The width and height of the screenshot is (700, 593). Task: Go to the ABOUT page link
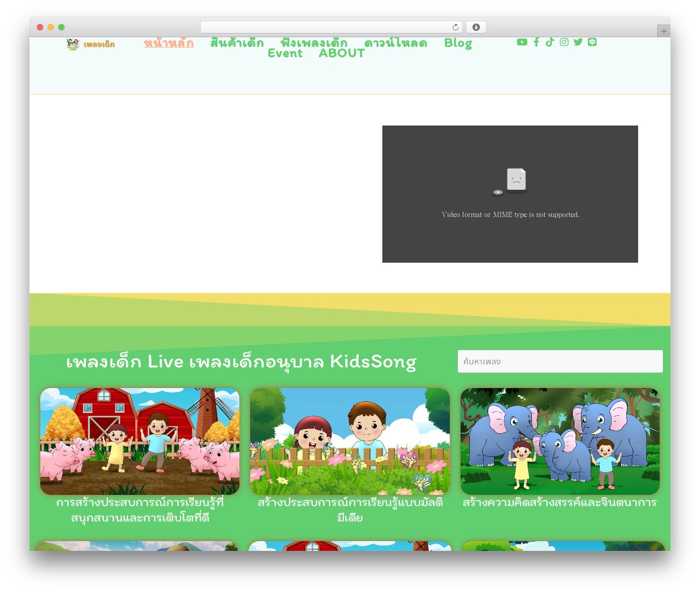(x=342, y=53)
